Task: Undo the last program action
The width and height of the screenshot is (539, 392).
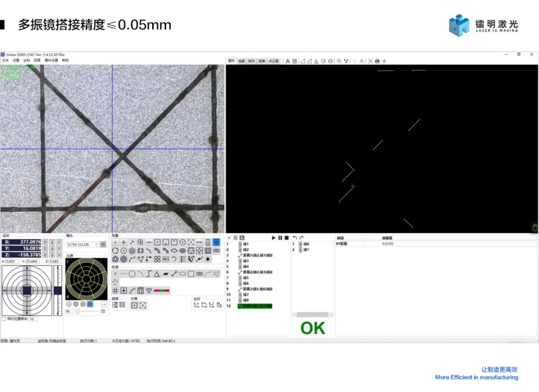Action: coord(295,238)
